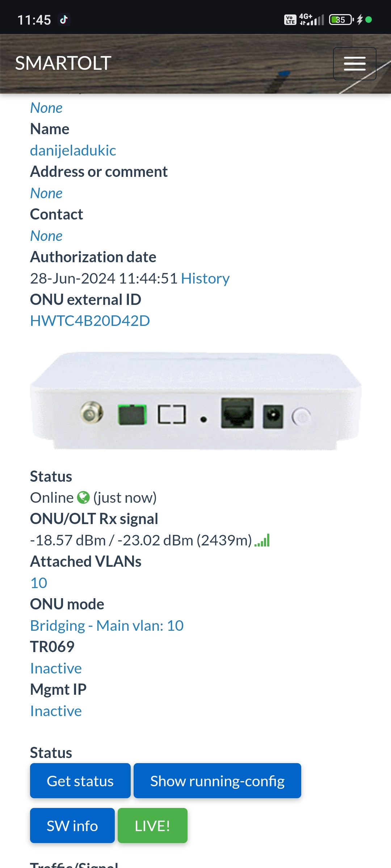This screenshot has height=868, width=391.
Task: Tap the 4G+ network signal icon
Action: point(311,20)
